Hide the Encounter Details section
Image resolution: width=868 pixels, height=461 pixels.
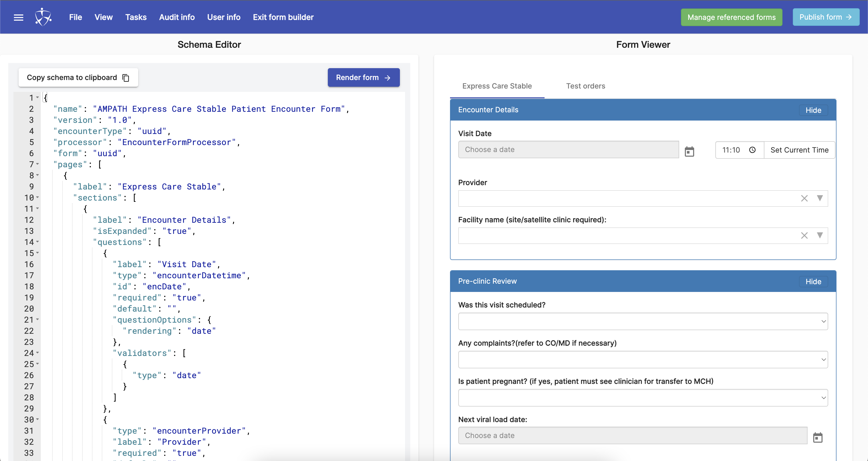pyautogui.click(x=813, y=110)
